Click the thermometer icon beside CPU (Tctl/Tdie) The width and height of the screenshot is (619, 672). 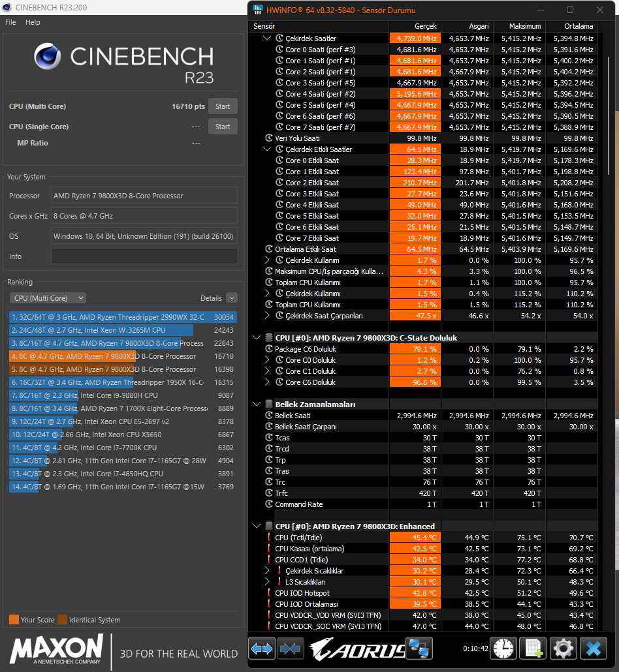tap(269, 538)
